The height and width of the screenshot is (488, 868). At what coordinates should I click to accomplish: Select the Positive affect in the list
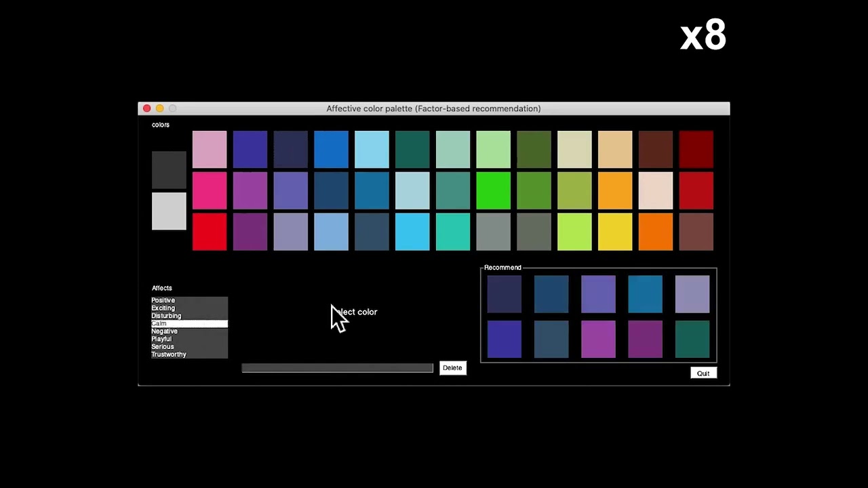pyautogui.click(x=189, y=300)
